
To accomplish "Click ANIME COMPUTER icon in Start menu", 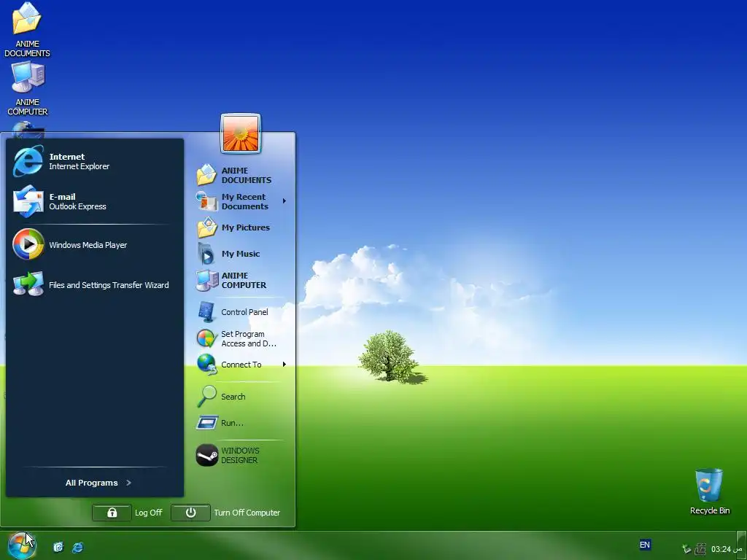I will pyautogui.click(x=206, y=280).
